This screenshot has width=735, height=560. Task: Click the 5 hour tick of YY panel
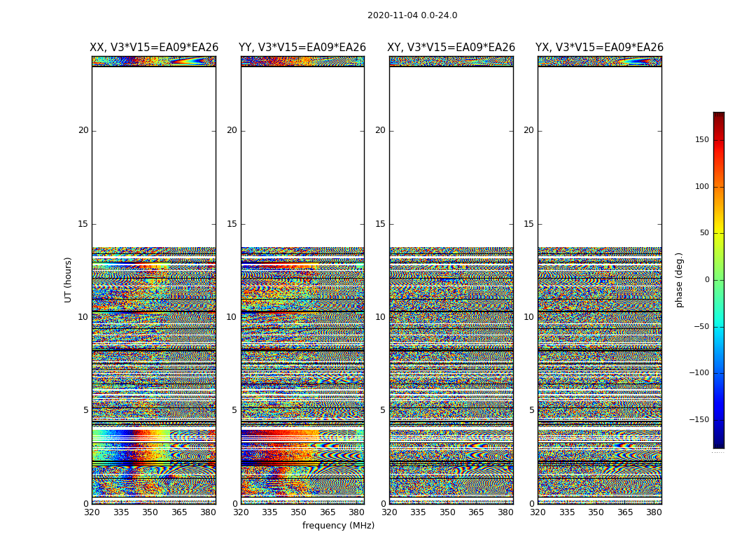click(x=234, y=410)
